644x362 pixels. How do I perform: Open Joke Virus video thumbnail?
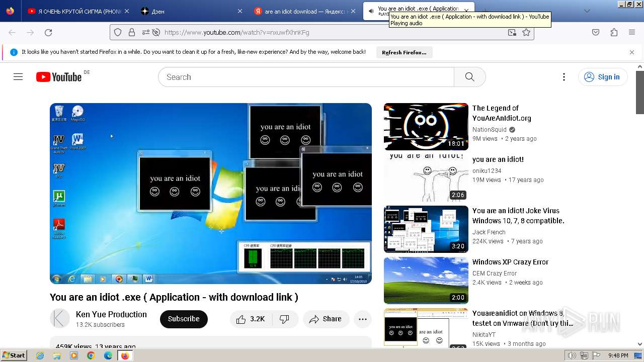426,229
